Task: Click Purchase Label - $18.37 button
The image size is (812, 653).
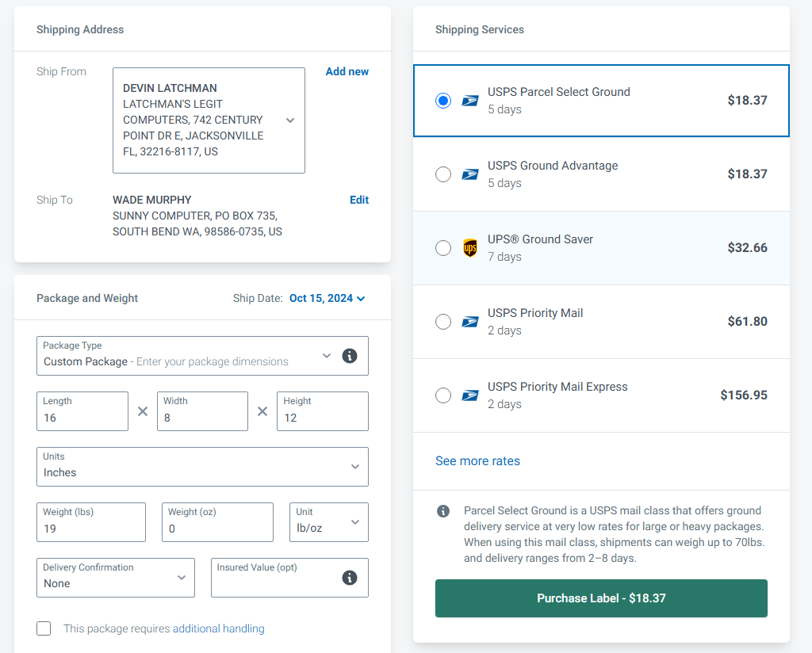Action: [601, 598]
